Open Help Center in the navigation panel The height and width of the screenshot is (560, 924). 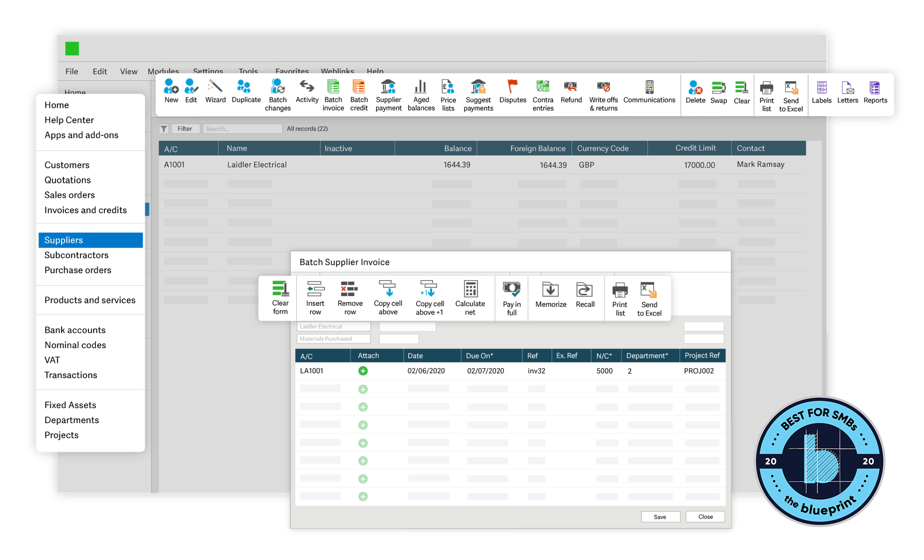(x=69, y=120)
